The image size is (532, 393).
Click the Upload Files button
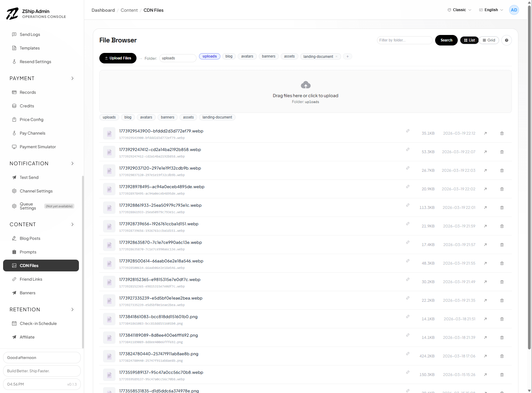pyautogui.click(x=118, y=58)
